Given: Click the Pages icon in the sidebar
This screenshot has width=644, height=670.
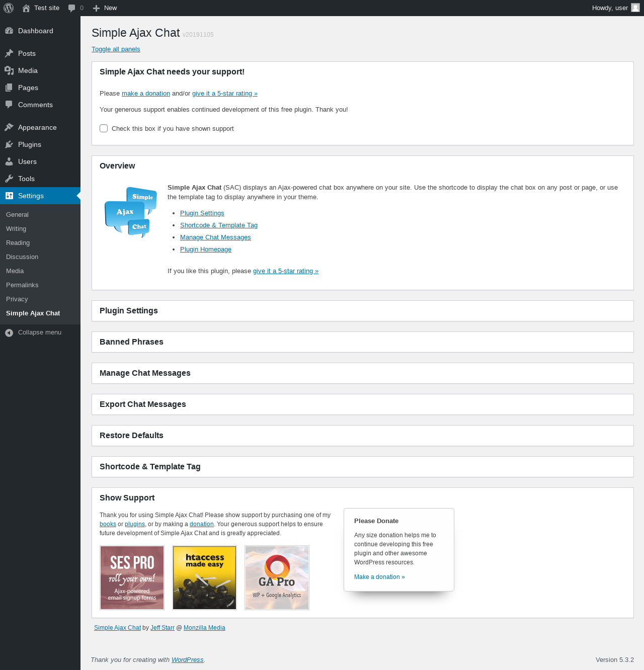Looking at the screenshot, I should 9,88.
